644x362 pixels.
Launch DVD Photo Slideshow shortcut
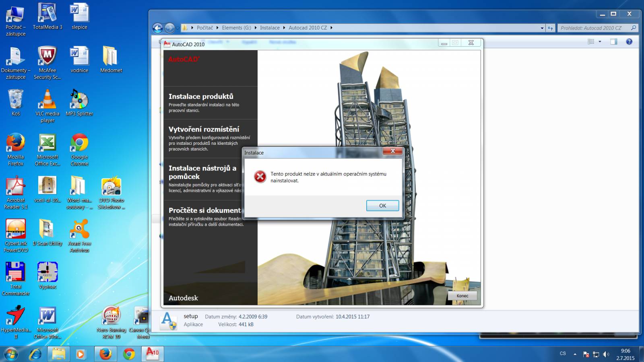(111, 193)
